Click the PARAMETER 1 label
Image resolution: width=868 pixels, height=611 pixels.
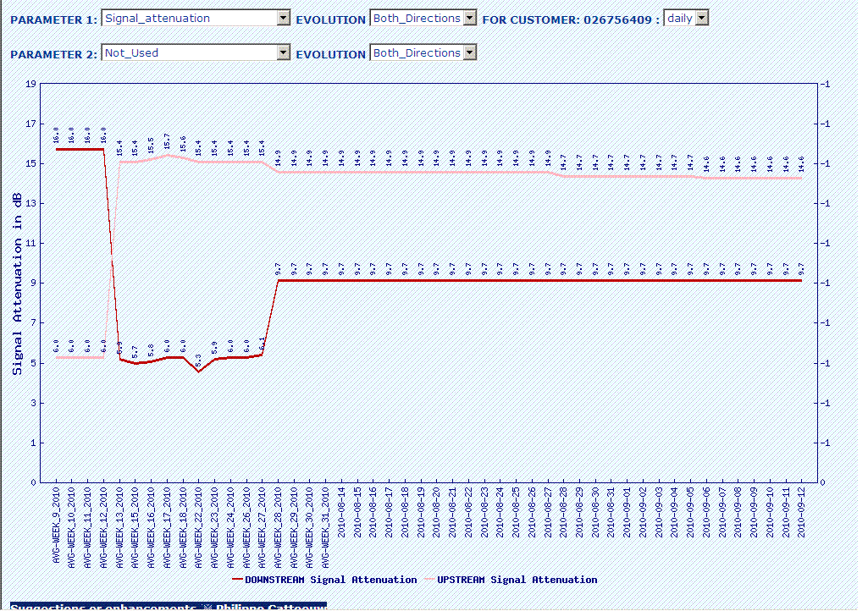pyautogui.click(x=53, y=20)
